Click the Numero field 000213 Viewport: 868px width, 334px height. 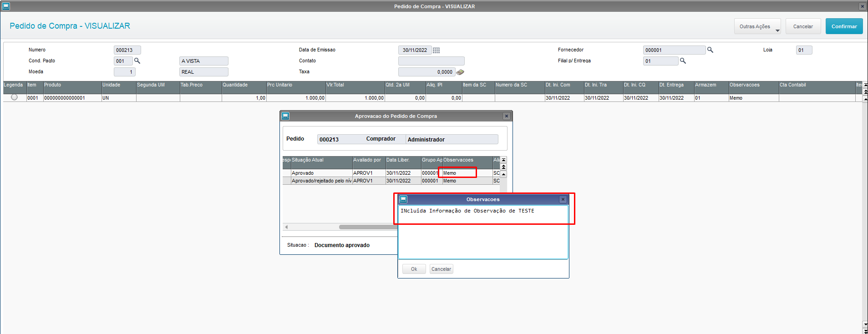(127, 50)
